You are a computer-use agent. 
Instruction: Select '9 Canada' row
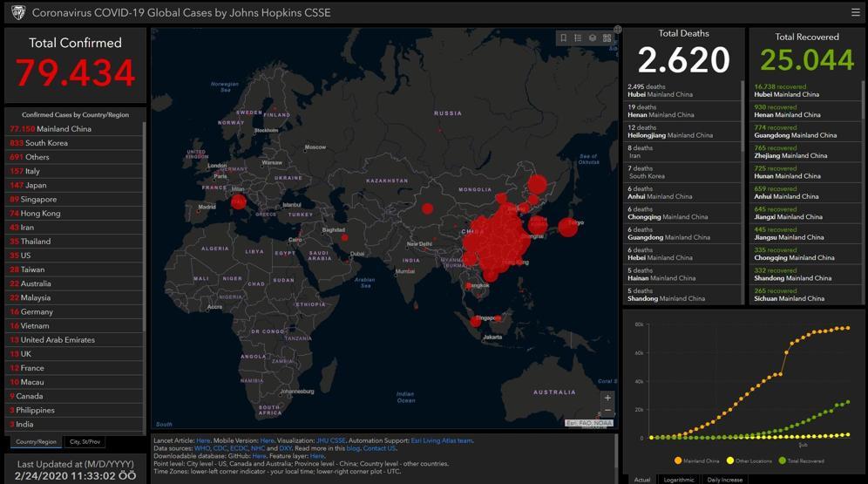pos(74,396)
